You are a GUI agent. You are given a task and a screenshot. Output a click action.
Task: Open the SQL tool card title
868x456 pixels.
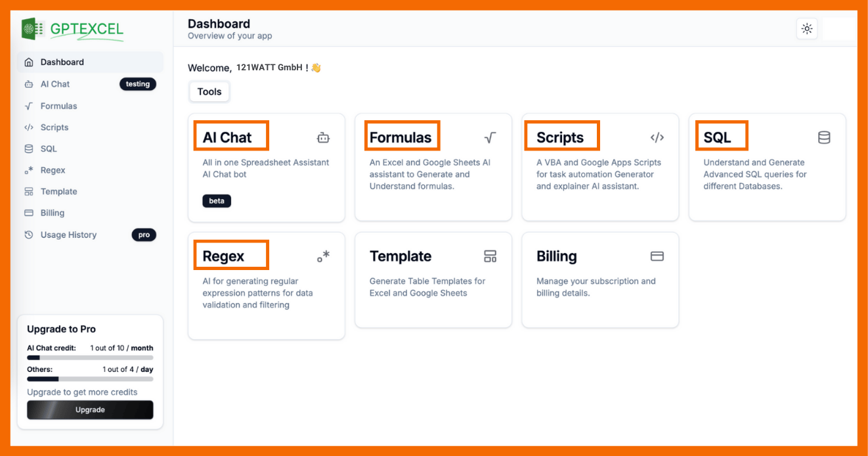point(717,137)
